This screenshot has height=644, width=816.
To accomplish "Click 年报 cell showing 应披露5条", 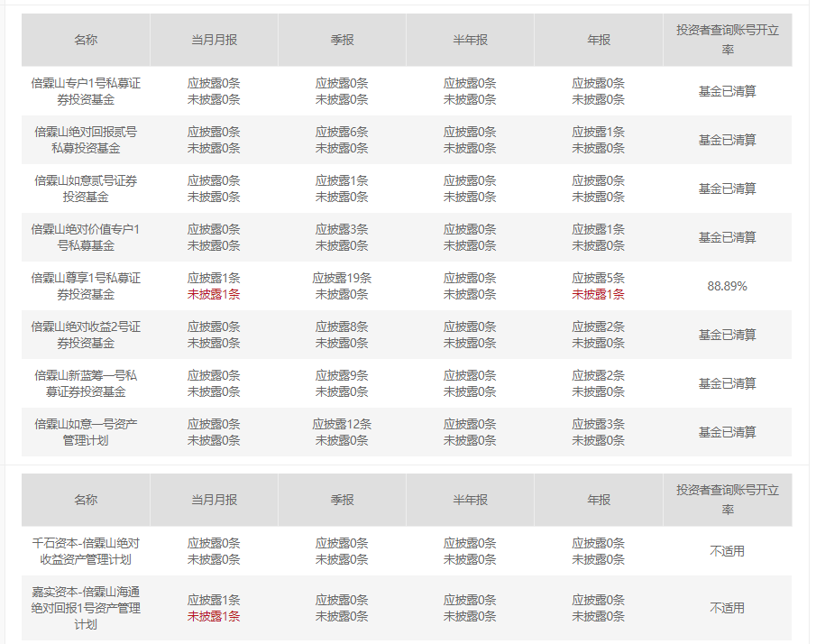I will pyautogui.click(x=599, y=286).
